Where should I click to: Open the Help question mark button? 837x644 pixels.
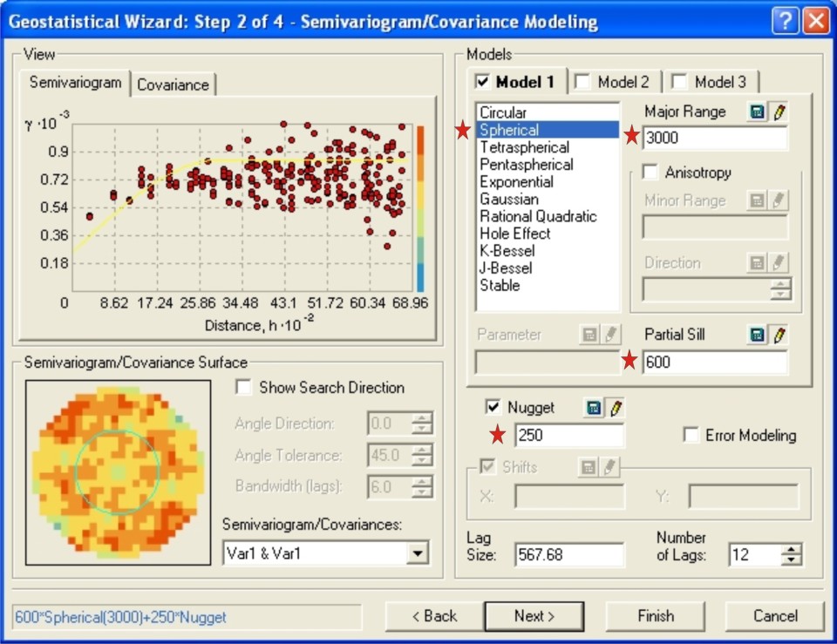(x=786, y=21)
